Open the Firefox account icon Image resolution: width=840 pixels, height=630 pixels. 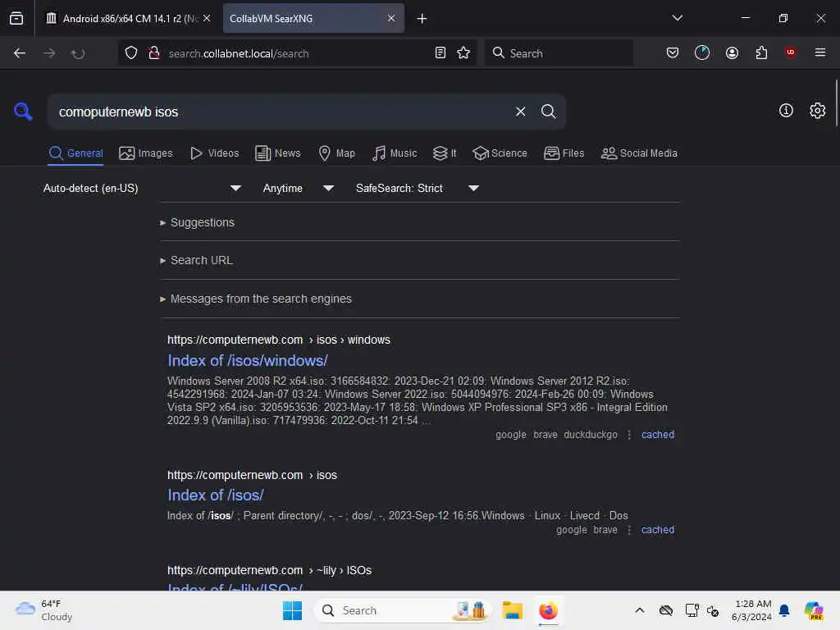point(732,52)
